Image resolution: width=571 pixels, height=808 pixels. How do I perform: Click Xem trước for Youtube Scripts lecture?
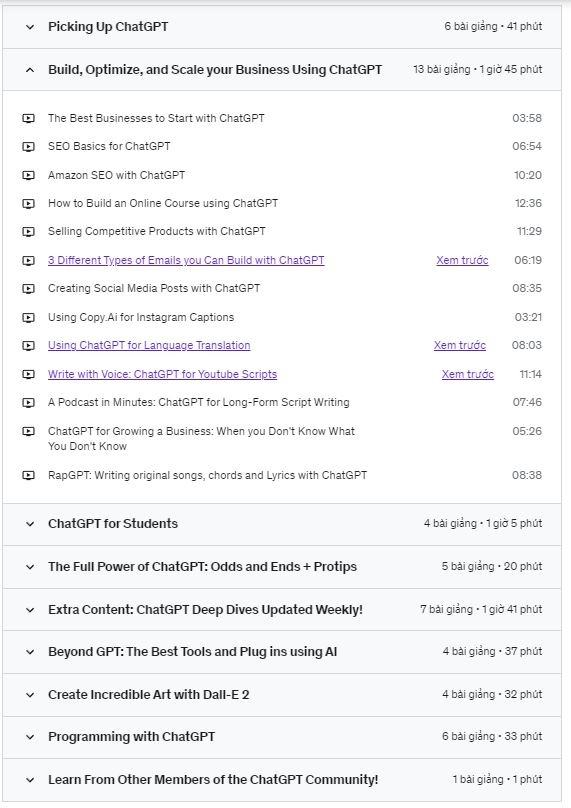(467, 374)
